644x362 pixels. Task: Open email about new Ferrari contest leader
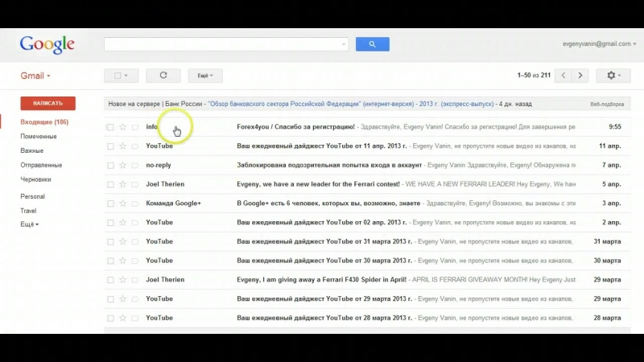(x=318, y=184)
